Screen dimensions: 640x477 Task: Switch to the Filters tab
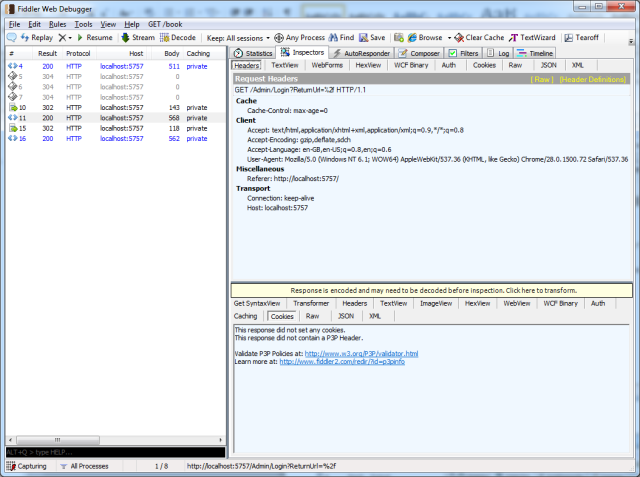coord(463,53)
